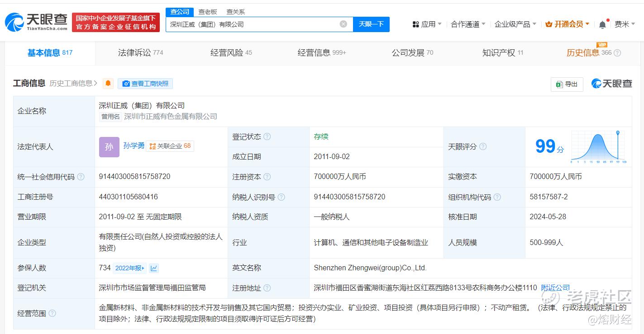Click the TianYanCha logo in header
This screenshot has height=334, width=644.
36,22
